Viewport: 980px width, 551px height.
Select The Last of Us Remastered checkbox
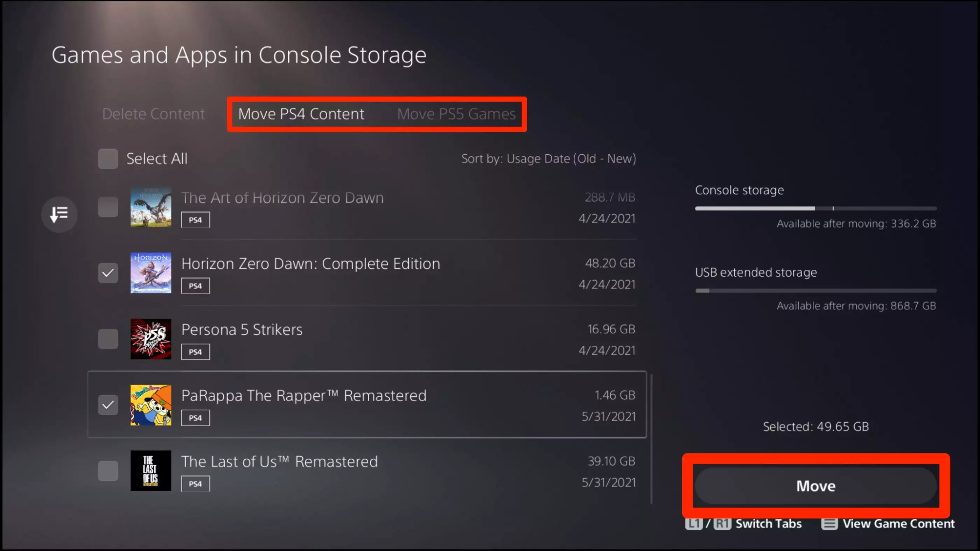(x=108, y=471)
